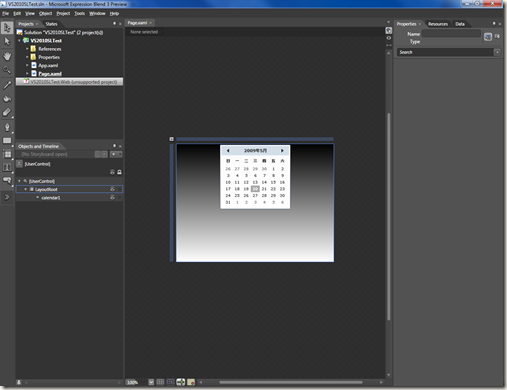Viewport: 507px width, 390px height.
Task: Choose the Grid layout panel tool
Action: [x=7, y=154]
